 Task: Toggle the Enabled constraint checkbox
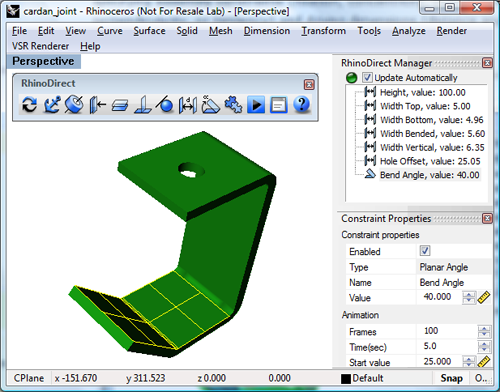tap(425, 251)
